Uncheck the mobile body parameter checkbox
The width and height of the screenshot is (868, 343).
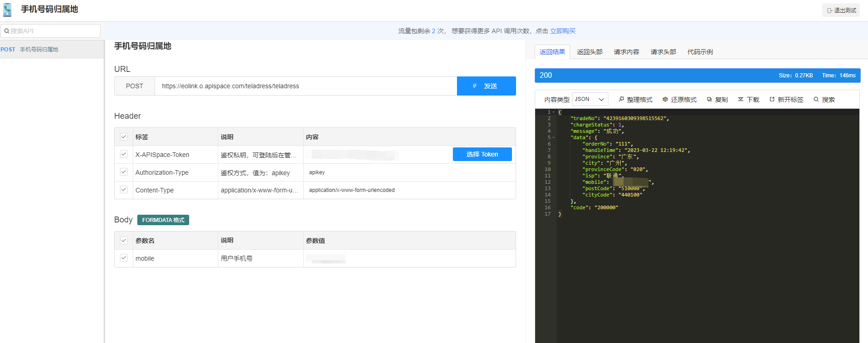click(x=124, y=258)
